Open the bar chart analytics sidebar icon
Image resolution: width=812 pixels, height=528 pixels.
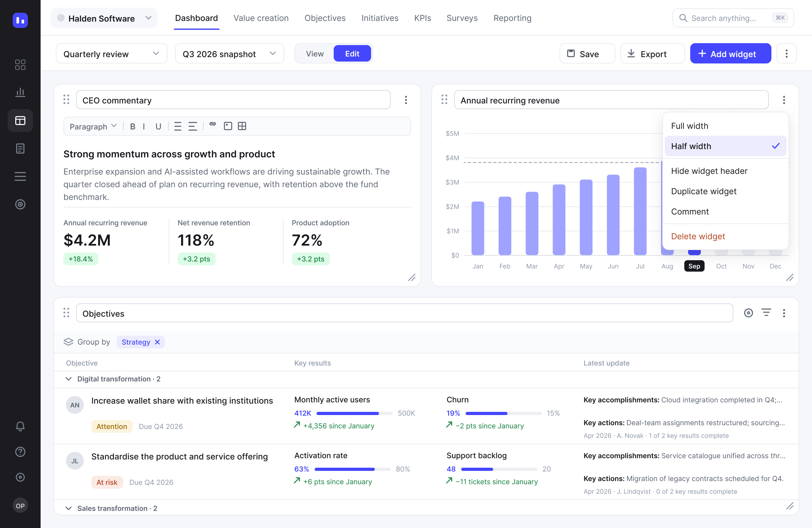tap(20, 92)
